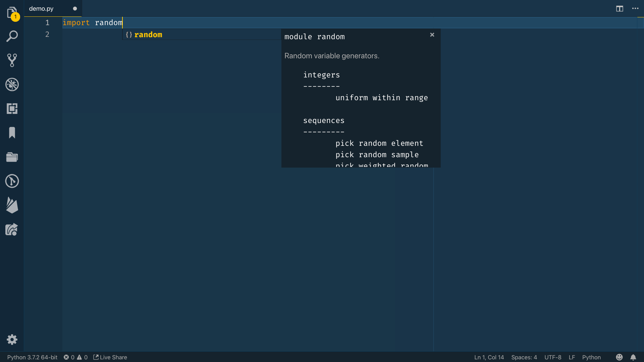Screen dimensions: 644x362
Task: Change the Python 3.7.2 64-bit interpreter
Action: pos(32,357)
